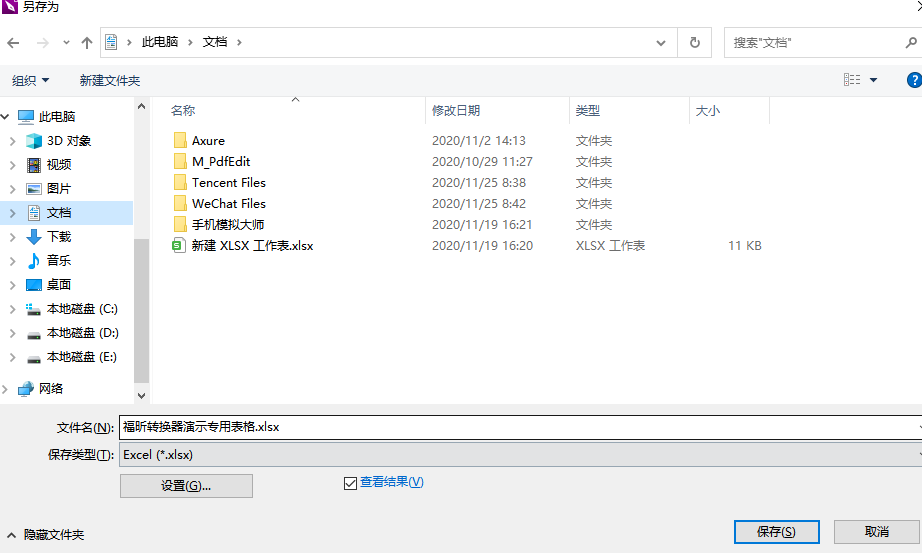Click the 文档 breadcrumb segment
Image resolution: width=922 pixels, height=553 pixels.
(x=215, y=42)
